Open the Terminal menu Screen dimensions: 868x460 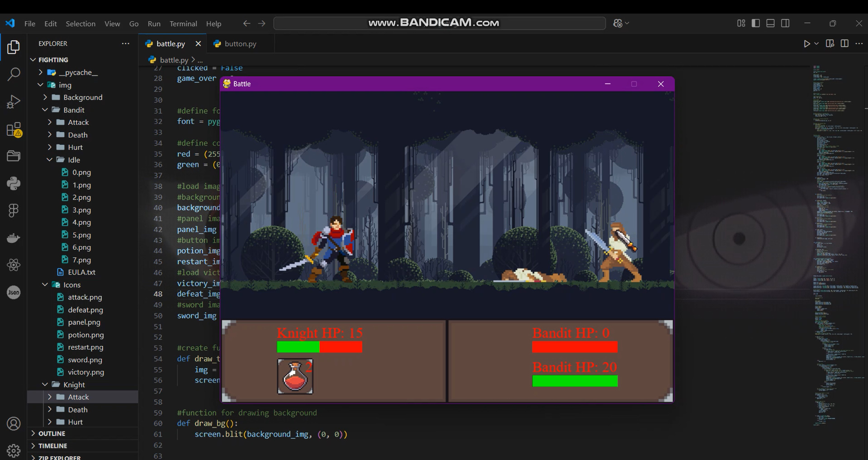pyautogui.click(x=183, y=24)
